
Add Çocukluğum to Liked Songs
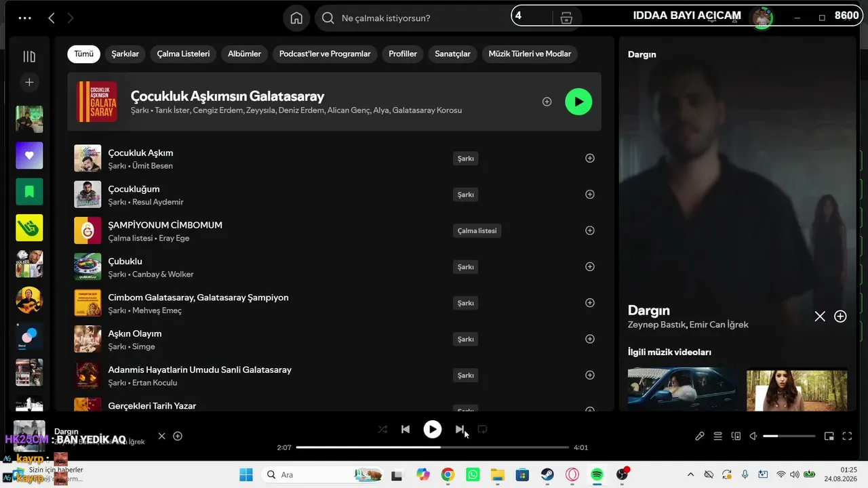(590, 195)
